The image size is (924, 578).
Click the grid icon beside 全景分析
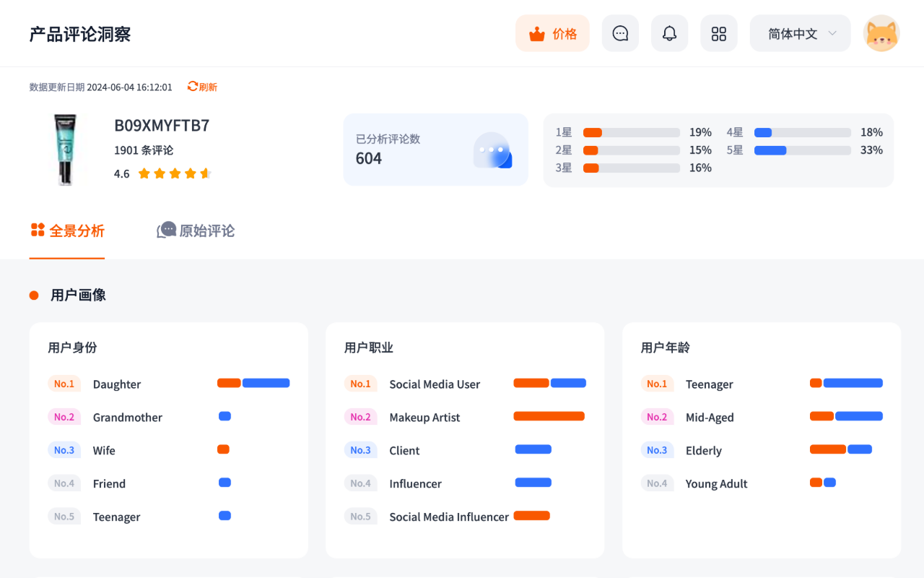point(36,230)
